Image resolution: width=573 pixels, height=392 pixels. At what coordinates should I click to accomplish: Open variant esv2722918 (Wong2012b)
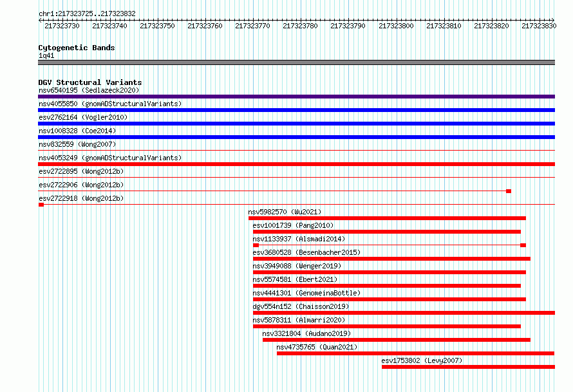point(81,198)
